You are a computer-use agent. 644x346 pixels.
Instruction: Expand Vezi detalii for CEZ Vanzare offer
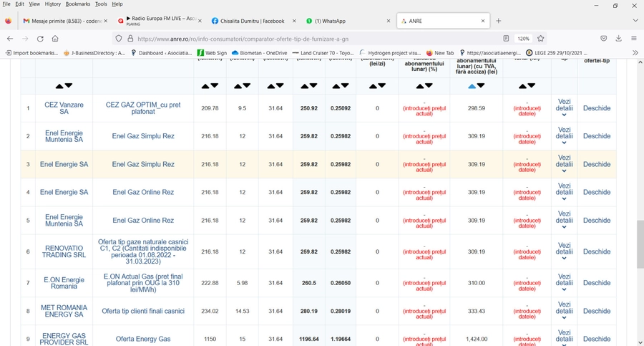564,108
